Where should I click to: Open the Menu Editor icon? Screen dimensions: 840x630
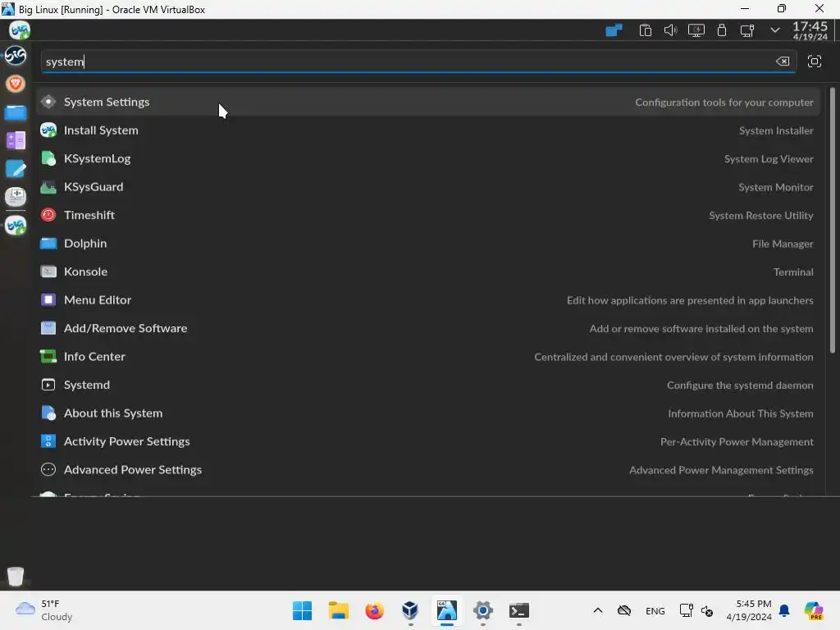[x=48, y=300]
